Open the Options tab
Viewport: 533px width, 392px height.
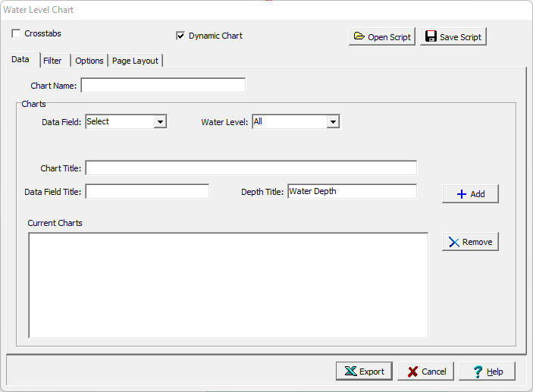pyautogui.click(x=89, y=61)
